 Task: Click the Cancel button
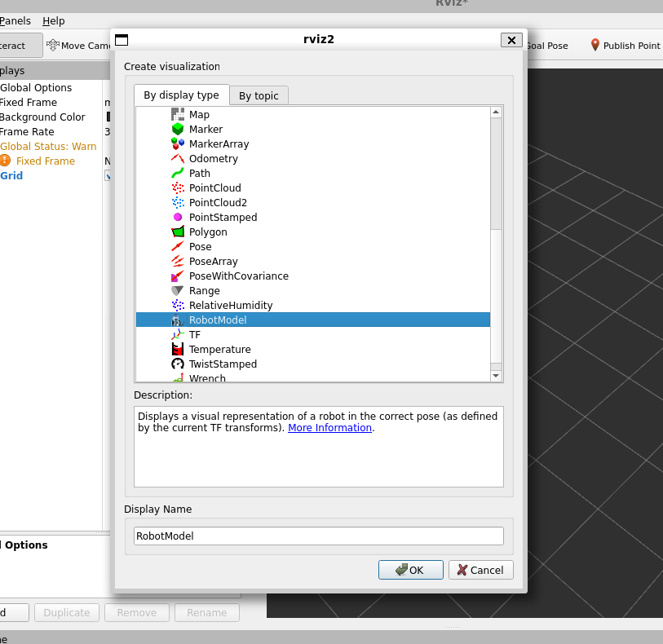481,570
